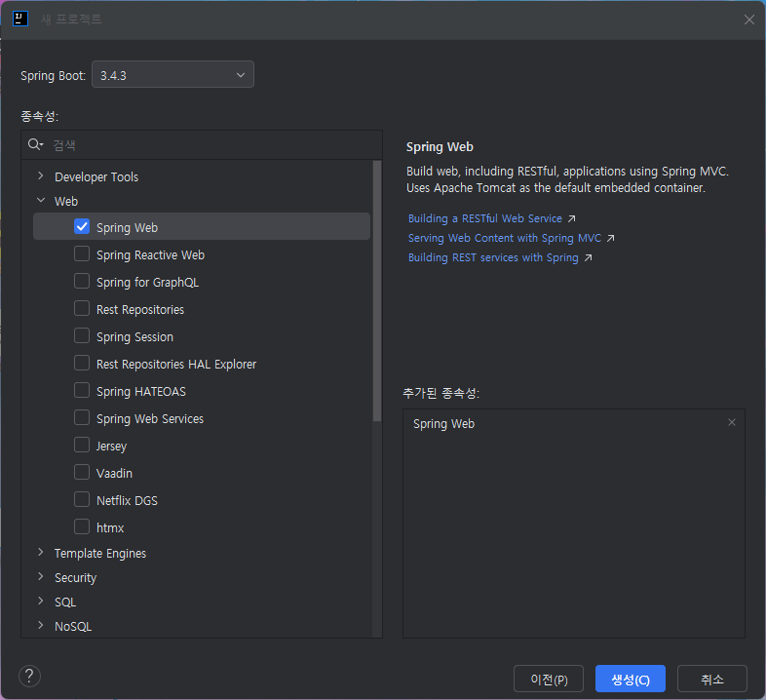Enable the Spring for GraphQL checkbox

(82, 281)
